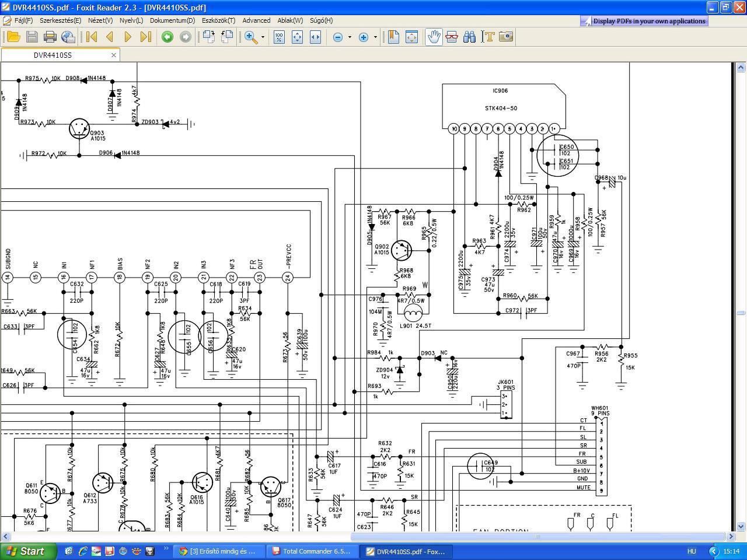
Task: Open the Ablak(W) menu
Action: click(x=290, y=20)
